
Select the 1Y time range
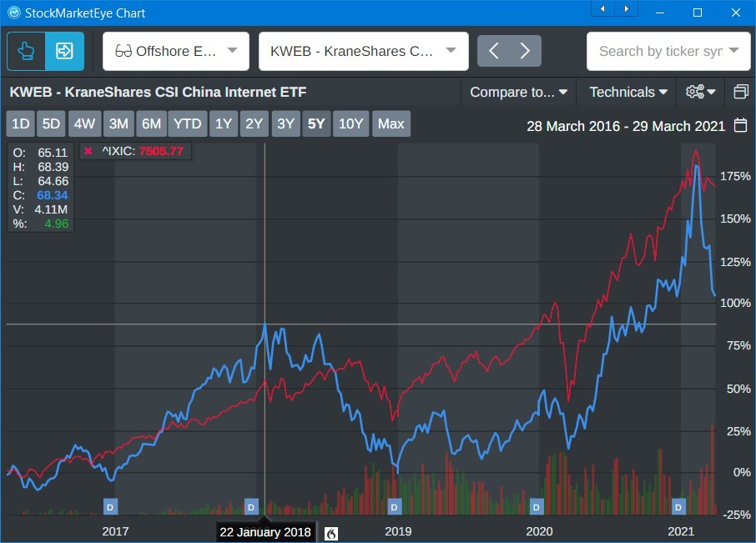coord(224,123)
